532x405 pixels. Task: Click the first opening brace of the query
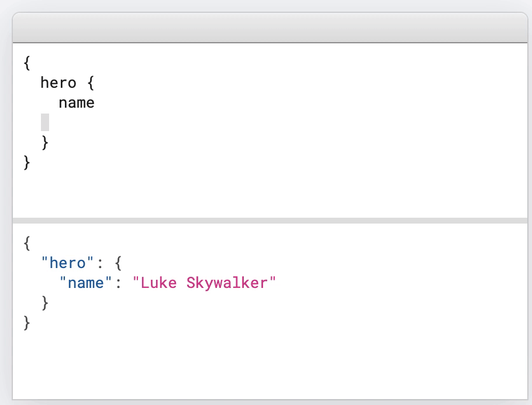coord(27,63)
